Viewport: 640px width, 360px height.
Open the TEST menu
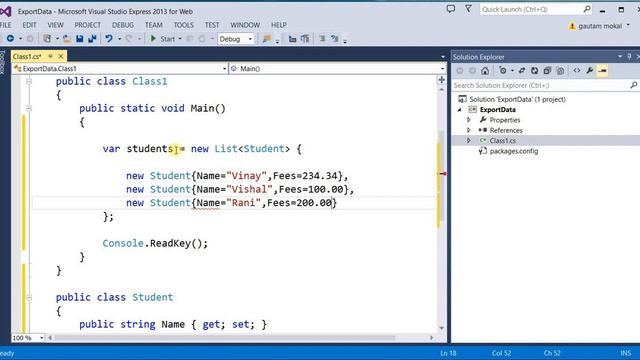click(x=212, y=25)
